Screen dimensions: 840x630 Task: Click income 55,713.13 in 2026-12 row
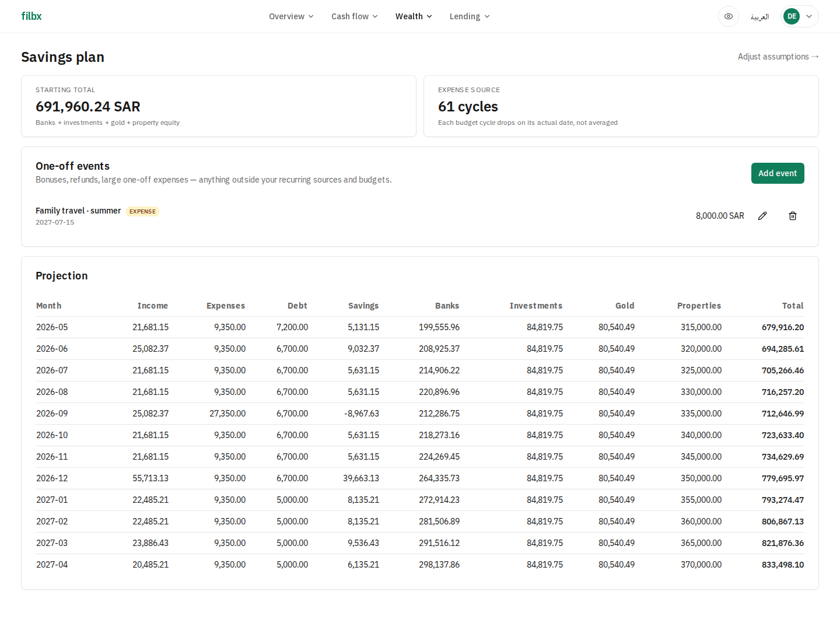150,478
